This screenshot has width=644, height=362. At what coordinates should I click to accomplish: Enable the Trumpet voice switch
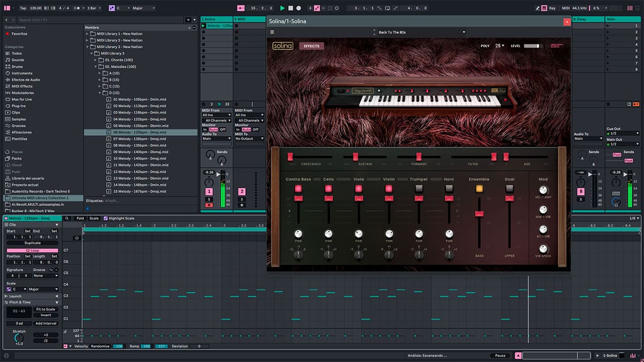(x=419, y=188)
